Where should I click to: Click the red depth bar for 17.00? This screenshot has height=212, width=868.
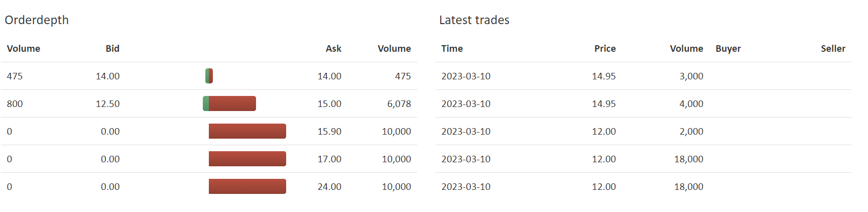pyautogui.click(x=247, y=159)
